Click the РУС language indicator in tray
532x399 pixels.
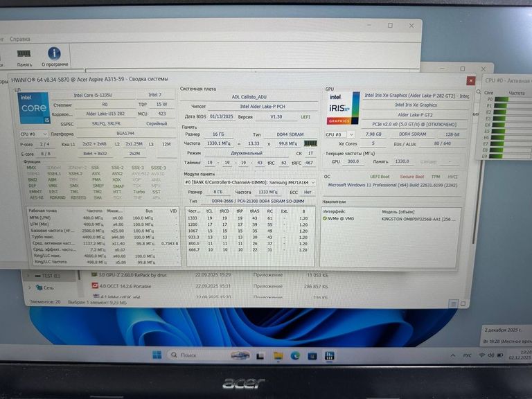[468, 355]
